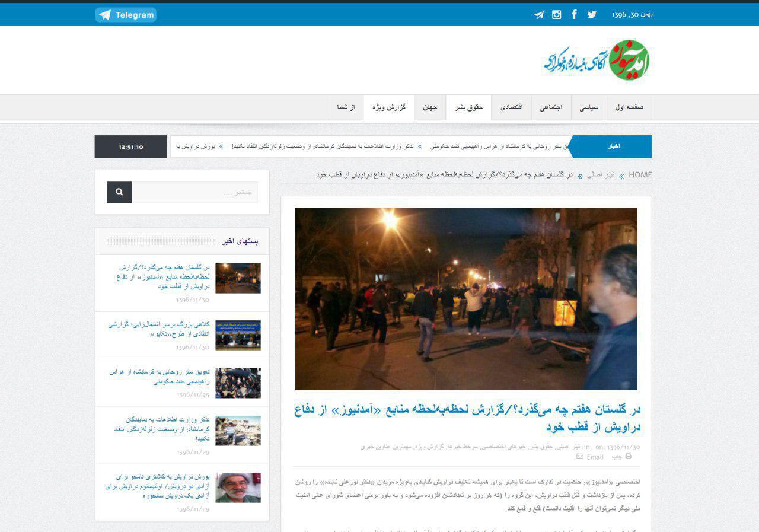Open the Twitter social icon

point(592,15)
